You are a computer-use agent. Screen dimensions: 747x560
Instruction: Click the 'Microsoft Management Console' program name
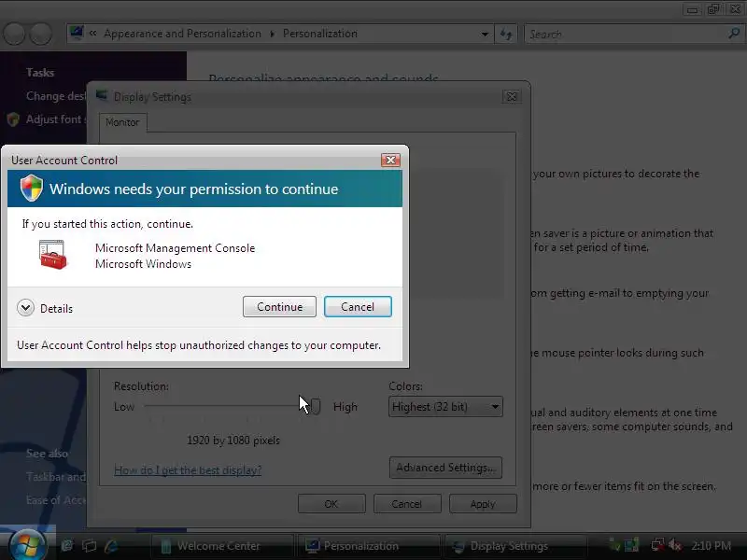[175, 248]
